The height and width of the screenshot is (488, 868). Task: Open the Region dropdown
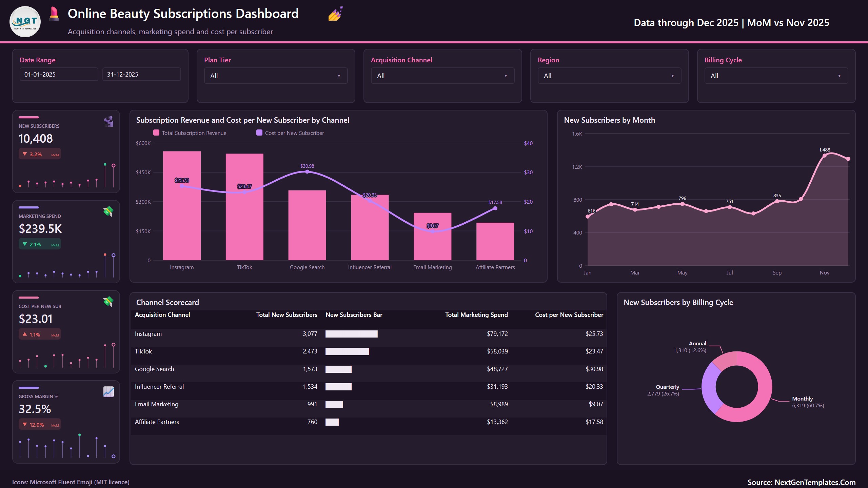point(609,76)
